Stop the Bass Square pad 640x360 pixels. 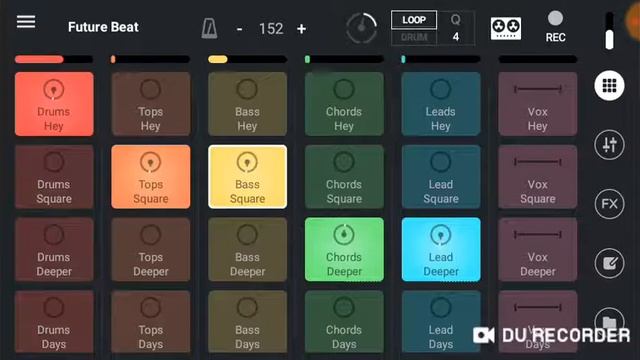coord(247,177)
